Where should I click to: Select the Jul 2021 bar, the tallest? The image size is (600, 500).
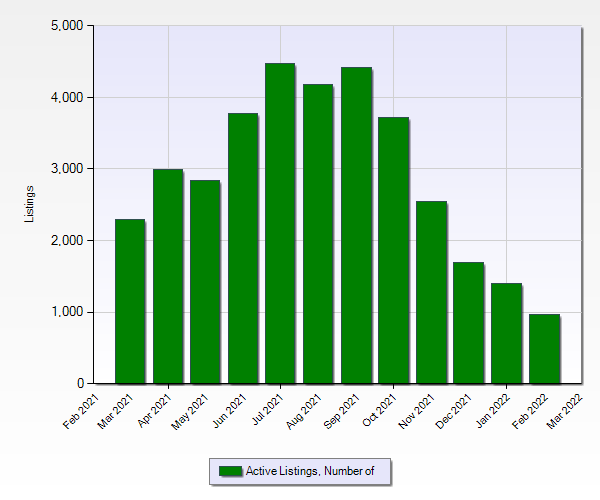[x=280, y=223]
